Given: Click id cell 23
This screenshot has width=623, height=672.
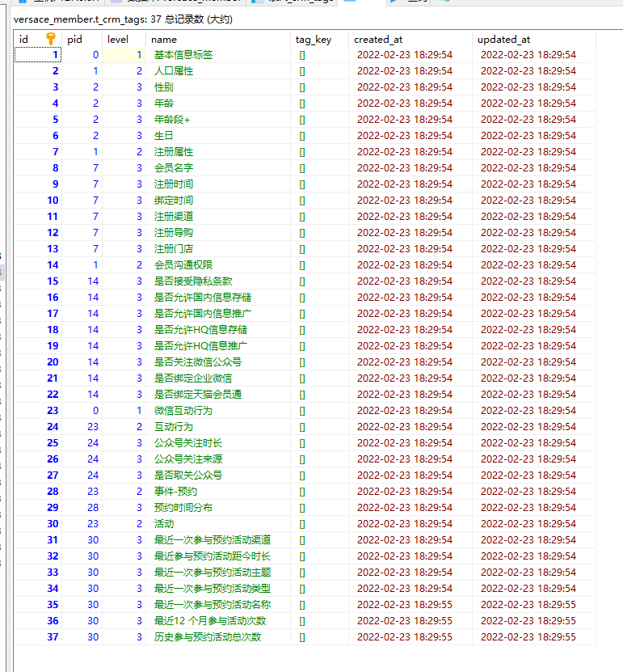Looking at the screenshot, I should pyautogui.click(x=38, y=411).
